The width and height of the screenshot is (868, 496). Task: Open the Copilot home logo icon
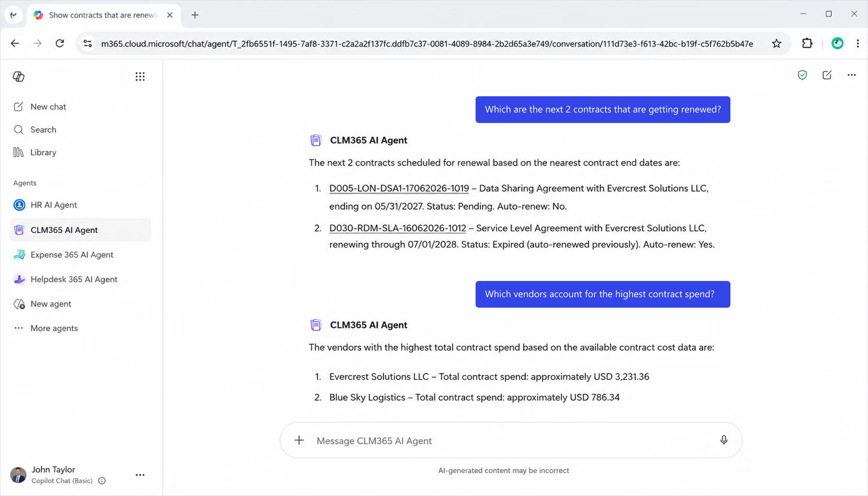[19, 76]
